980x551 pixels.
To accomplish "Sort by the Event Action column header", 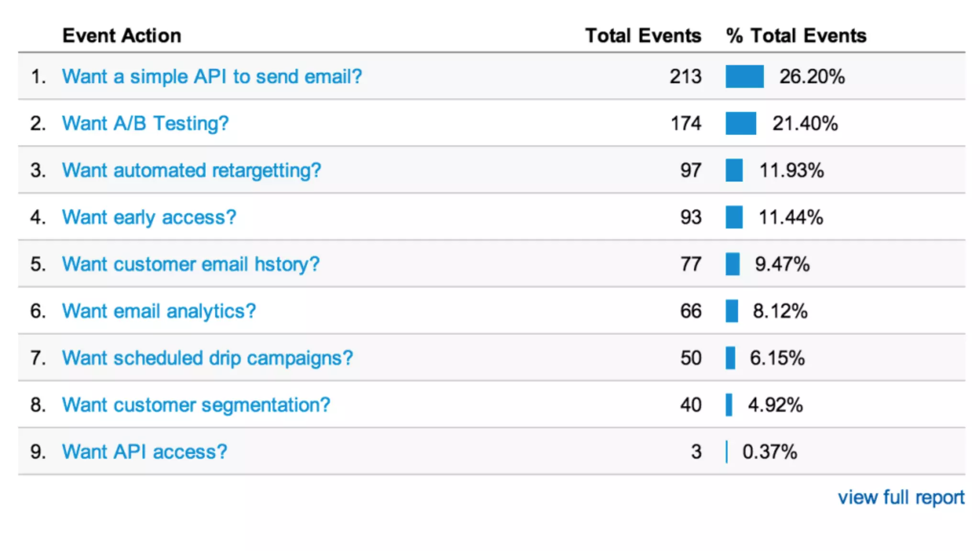I will [122, 36].
